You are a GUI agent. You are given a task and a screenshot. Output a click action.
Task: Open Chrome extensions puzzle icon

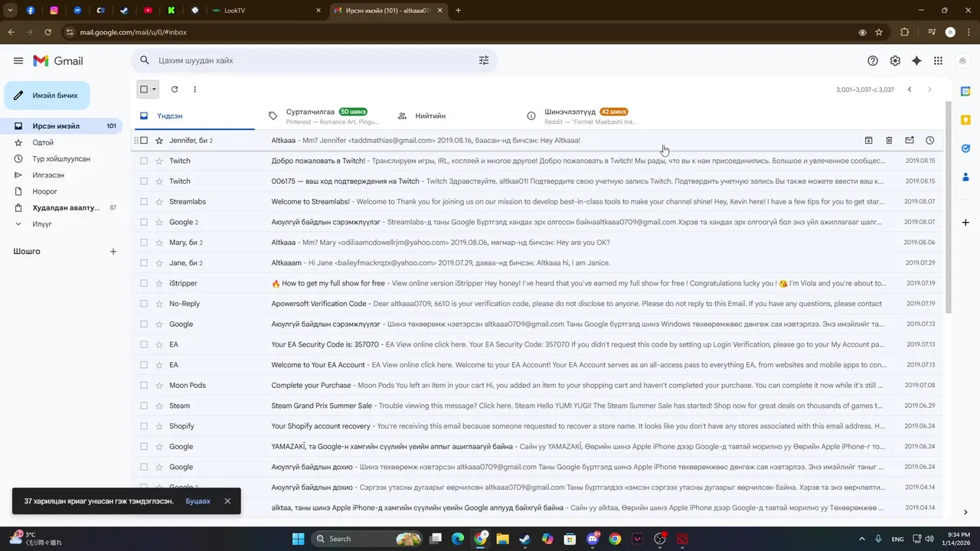click(904, 32)
